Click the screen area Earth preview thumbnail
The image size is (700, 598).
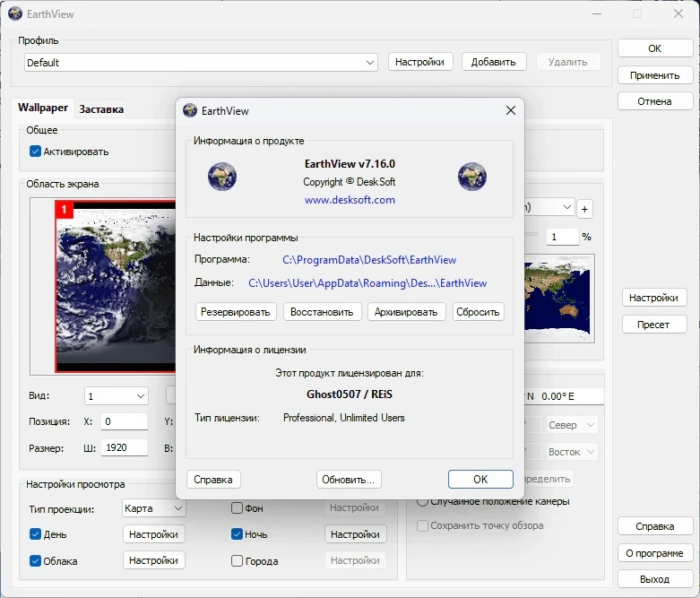pyautogui.click(x=116, y=286)
